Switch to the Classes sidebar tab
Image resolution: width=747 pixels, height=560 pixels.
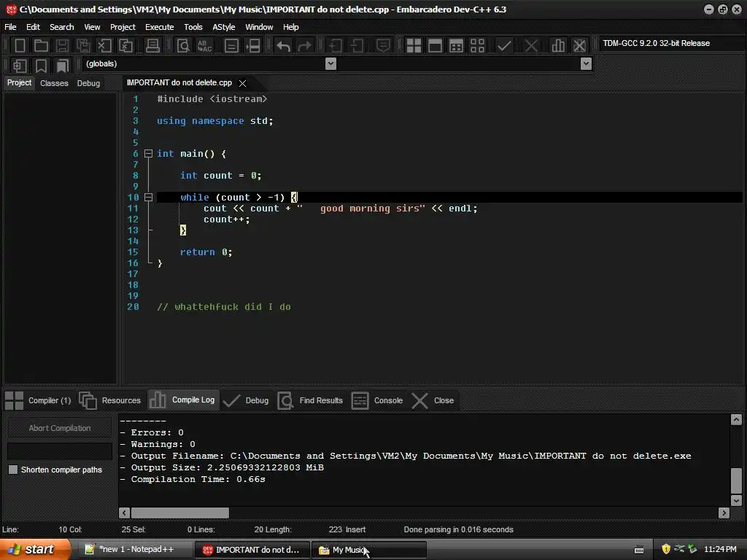(54, 83)
